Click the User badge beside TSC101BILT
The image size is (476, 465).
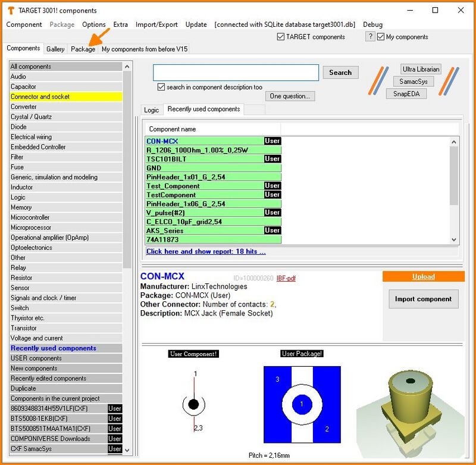[273, 159]
